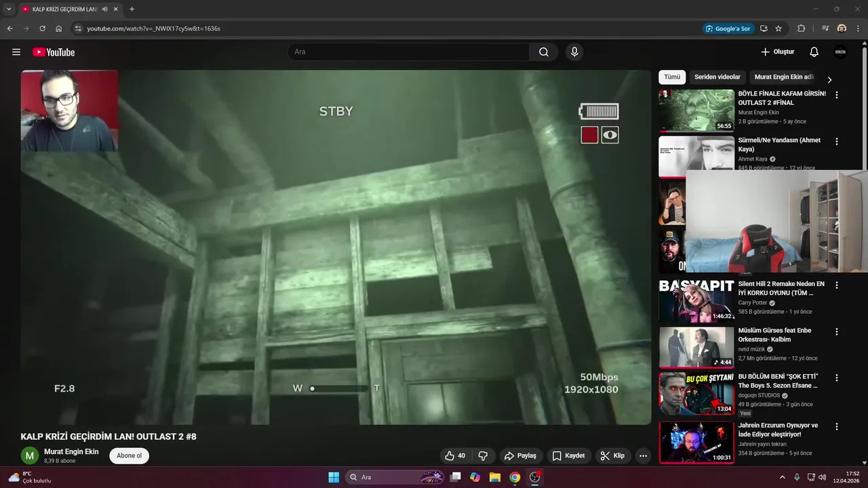Go back in Chrome navigation

pyautogui.click(x=9, y=28)
